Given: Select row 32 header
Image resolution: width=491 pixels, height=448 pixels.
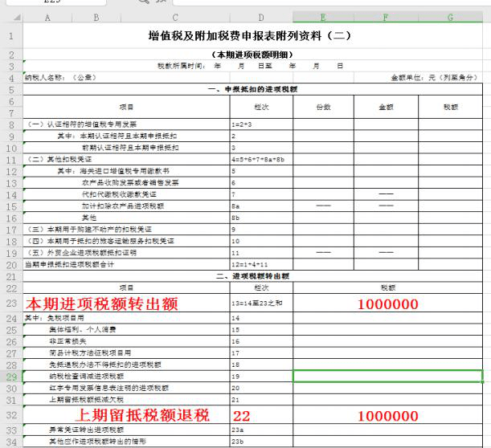Looking at the screenshot, I should point(11,415).
